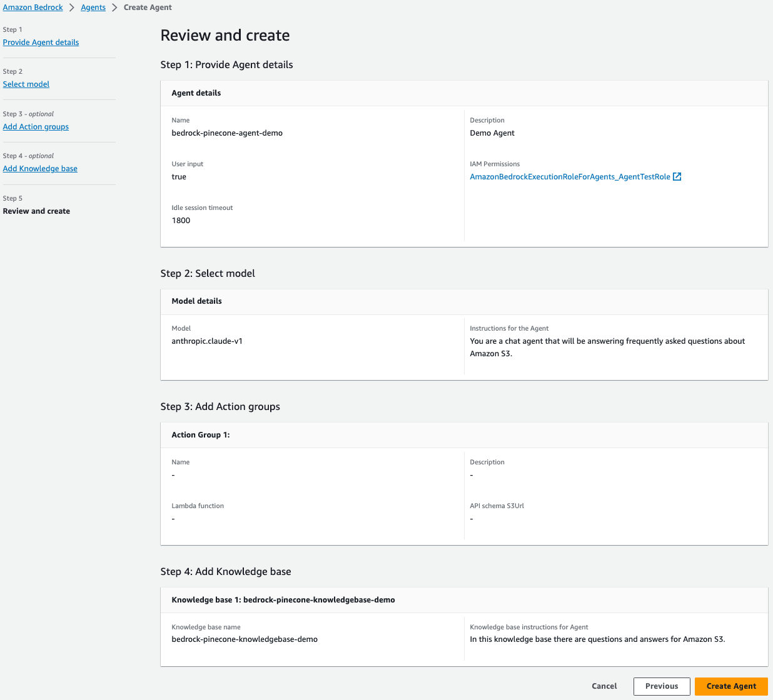Image resolution: width=773 pixels, height=700 pixels.
Task: Click the breadcrumb chevron after Amazon Bedrock
Action: pyautogui.click(x=72, y=7)
